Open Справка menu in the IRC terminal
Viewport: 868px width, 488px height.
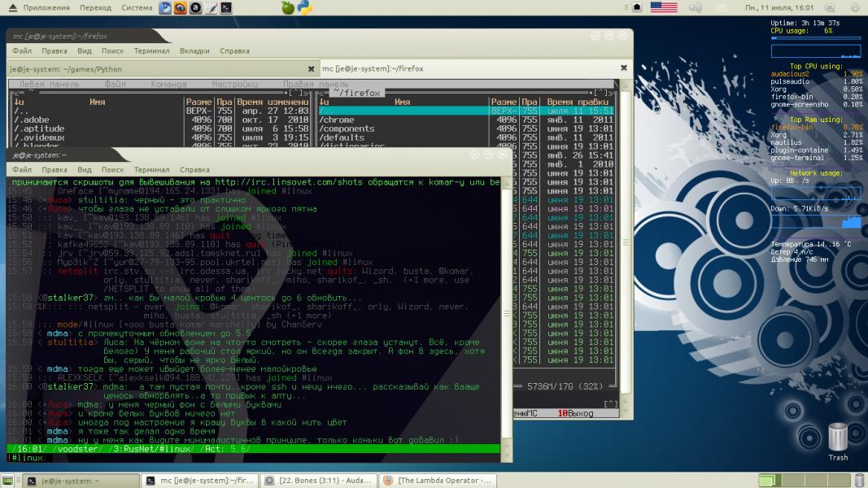pos(194,170)
